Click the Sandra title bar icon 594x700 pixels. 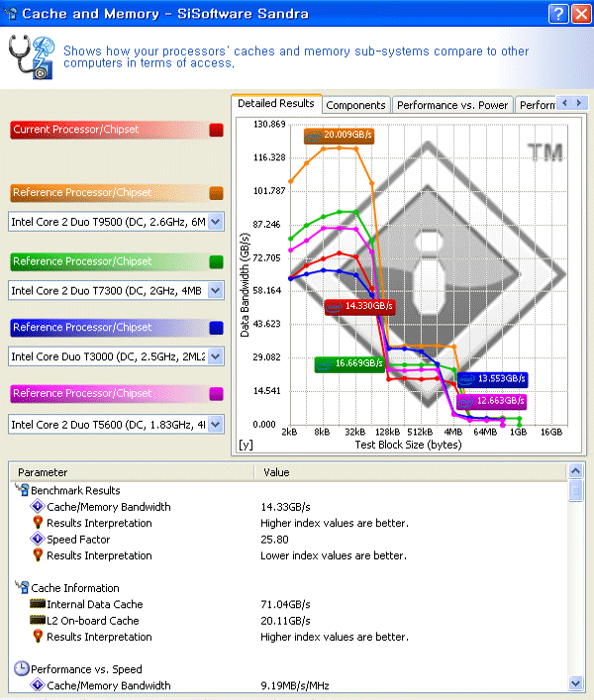[10, 14]
